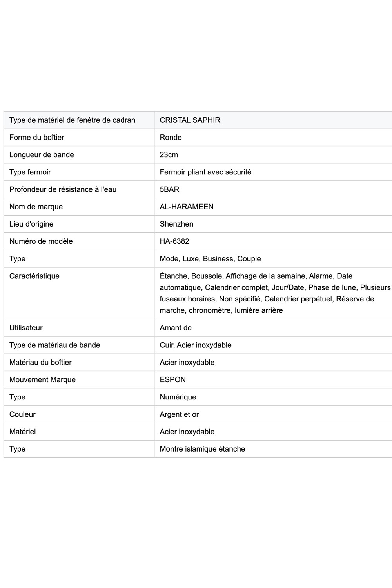392x588 pixels.
Task: Click the 'Matériau du boîtier' label
Action: [40, 362]
